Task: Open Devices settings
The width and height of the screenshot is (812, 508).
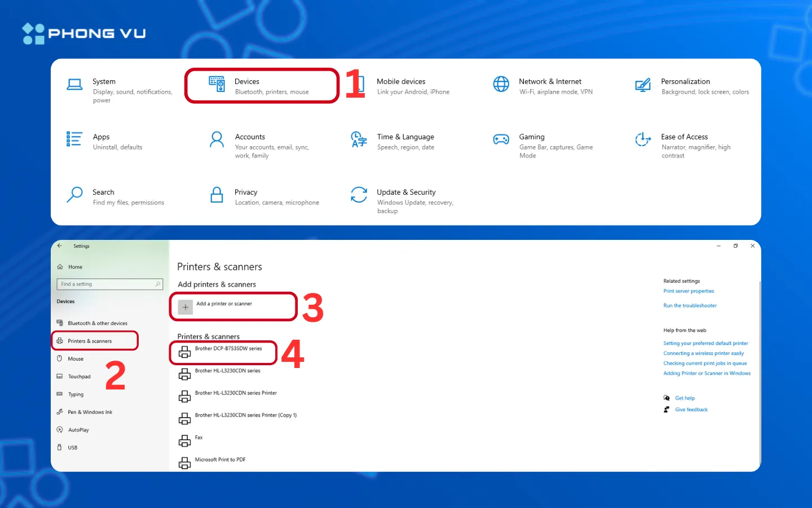Action: pyautogui.click(x=246, y=85)
